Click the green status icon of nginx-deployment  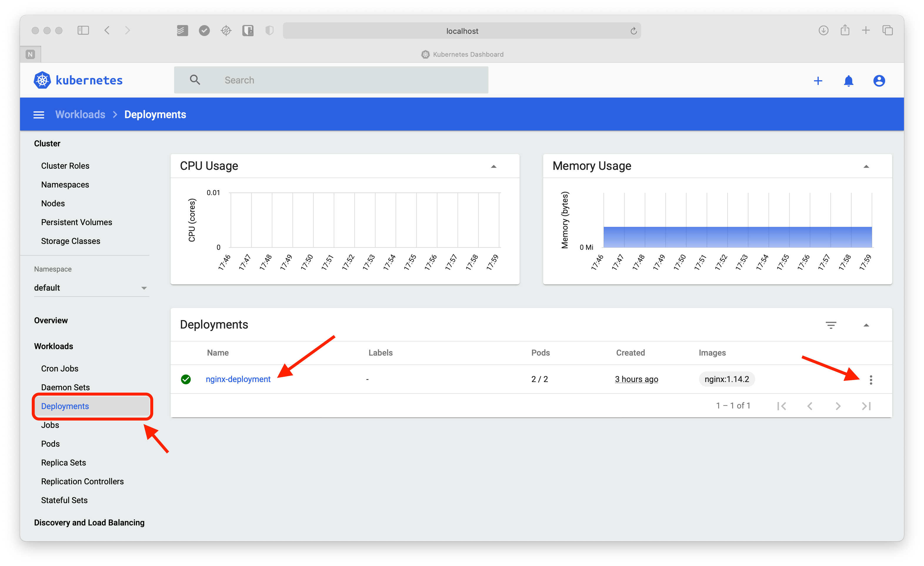[186, 379]
